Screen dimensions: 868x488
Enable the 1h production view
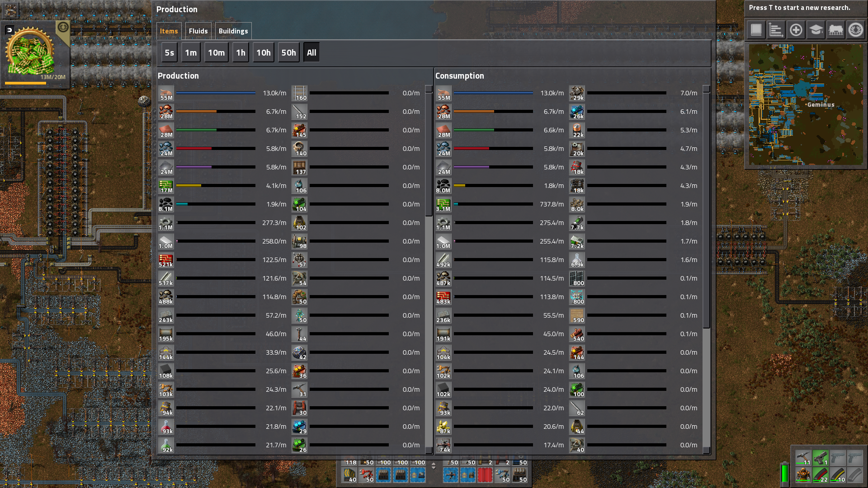(241, 52)
